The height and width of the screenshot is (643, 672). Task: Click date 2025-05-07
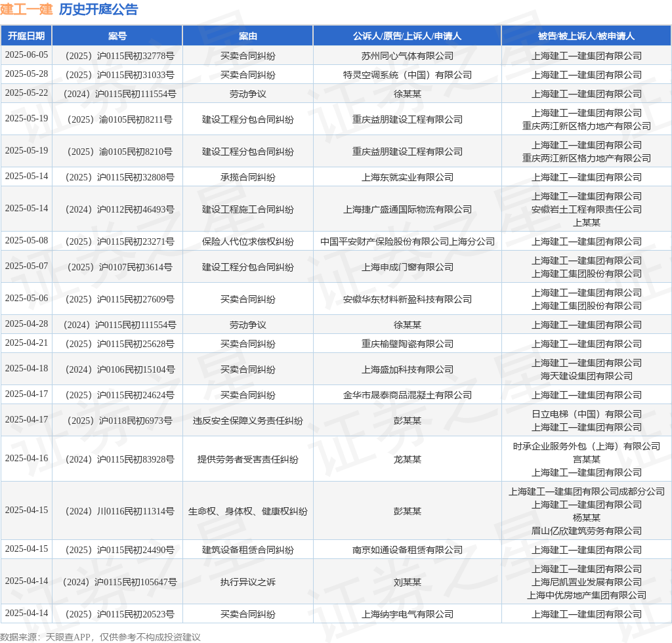pos(26,266)
